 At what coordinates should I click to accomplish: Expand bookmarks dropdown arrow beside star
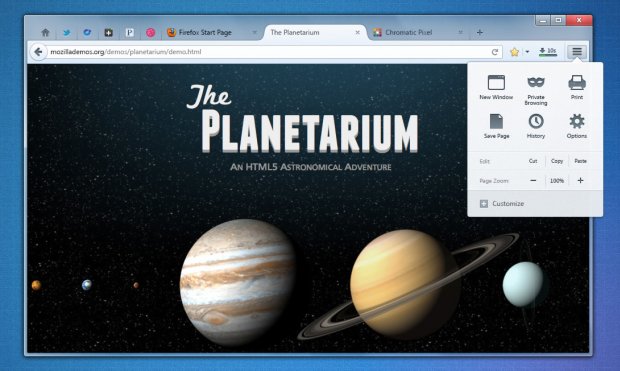(x=527, y=52)
